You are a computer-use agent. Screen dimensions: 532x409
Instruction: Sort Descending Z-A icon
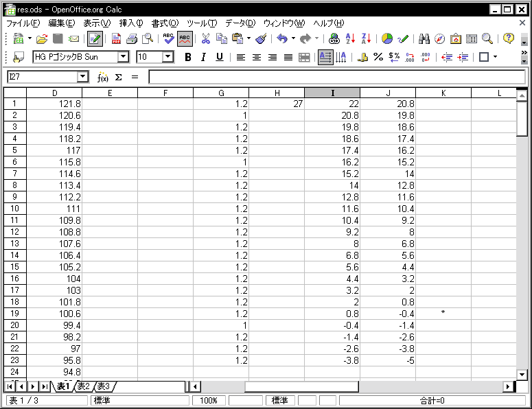pyautogui.click(x=366, y=38)
